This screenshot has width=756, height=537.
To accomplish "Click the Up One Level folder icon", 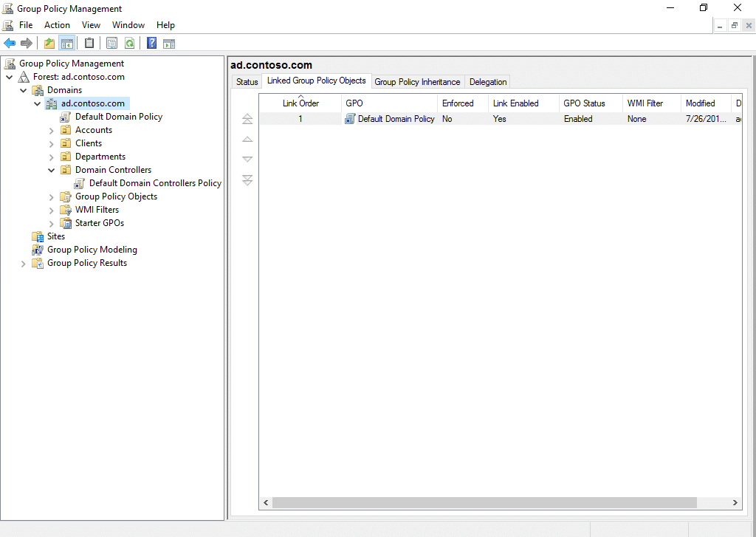I will pyautogui.click(x=49, y=44).
